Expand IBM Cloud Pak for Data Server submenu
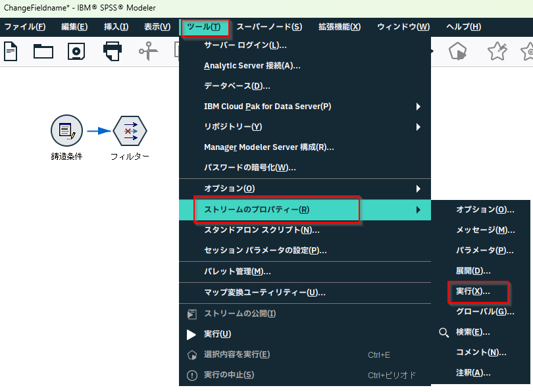This screenshot has height=392, width=533. coord(305,107)
